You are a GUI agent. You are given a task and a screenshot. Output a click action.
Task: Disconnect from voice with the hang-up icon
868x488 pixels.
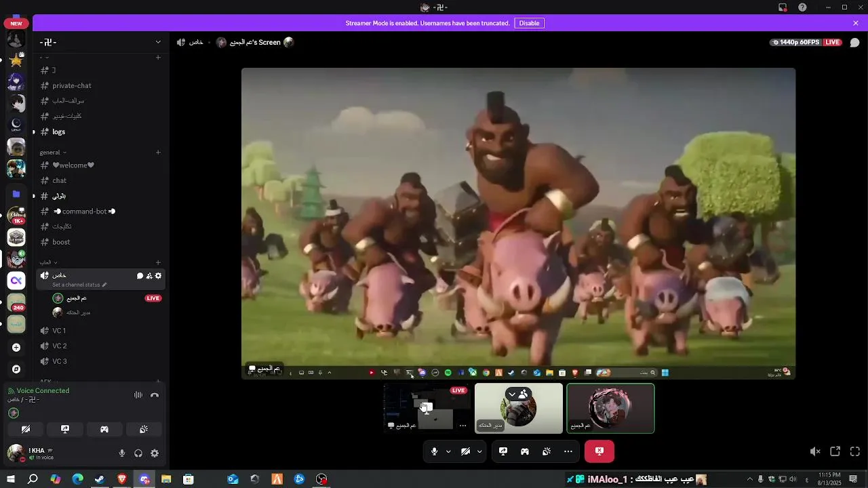pyautogui.click(x=155, y=395)
